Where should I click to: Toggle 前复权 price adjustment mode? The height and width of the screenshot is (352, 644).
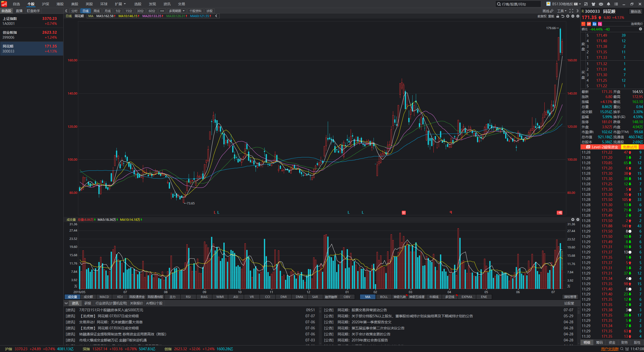pos(542,16)
